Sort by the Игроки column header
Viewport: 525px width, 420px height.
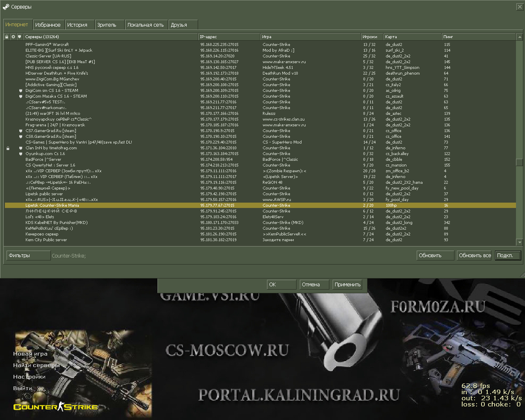(372, 37)
